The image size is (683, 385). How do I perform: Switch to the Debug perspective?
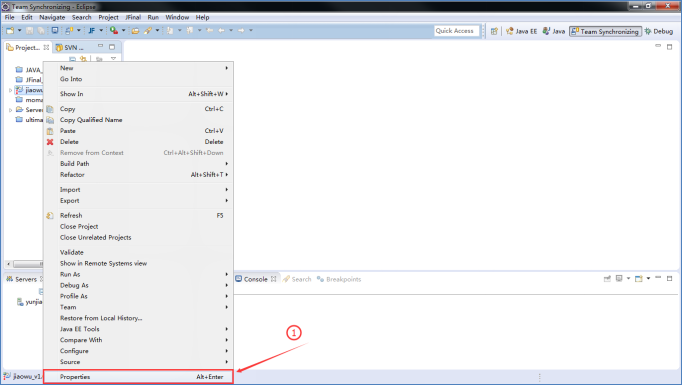(x=659, y=31)
